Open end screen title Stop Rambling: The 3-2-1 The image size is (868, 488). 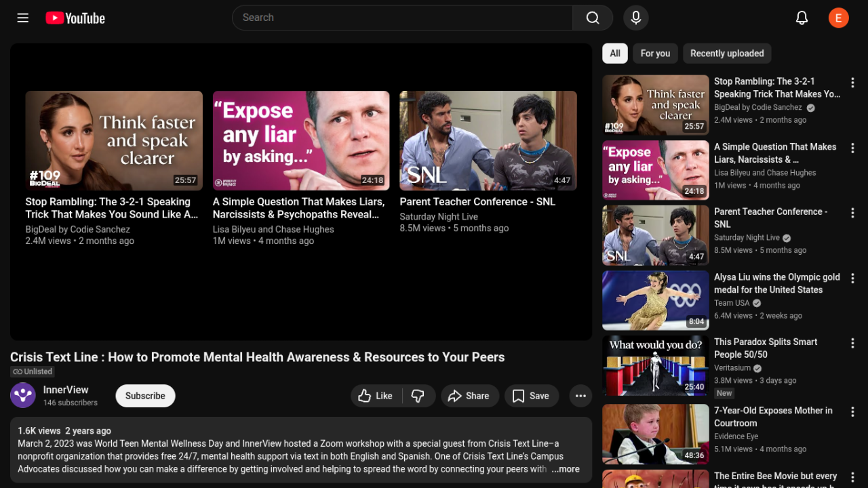tap(112, 208)
